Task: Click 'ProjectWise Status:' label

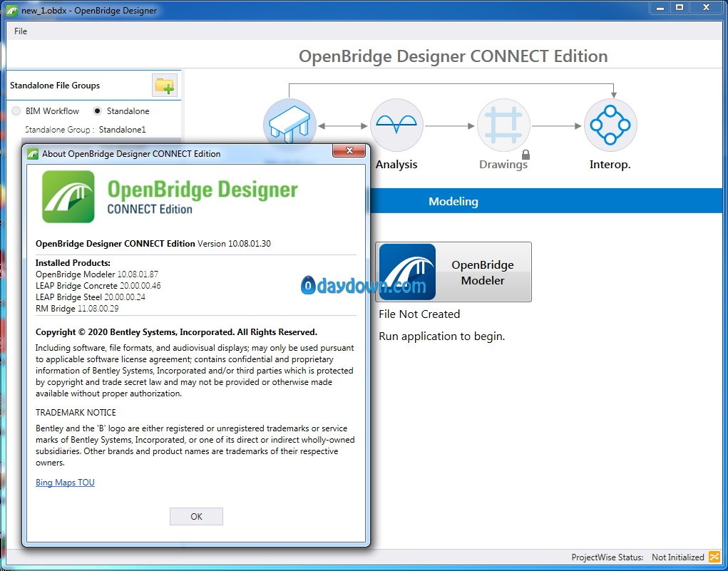Action: click(x=607, y=557)
